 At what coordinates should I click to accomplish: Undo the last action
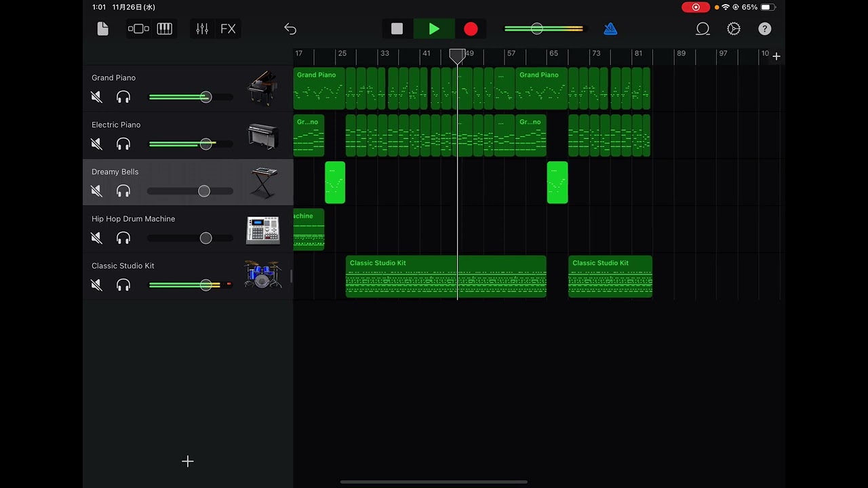pos(290,28)
